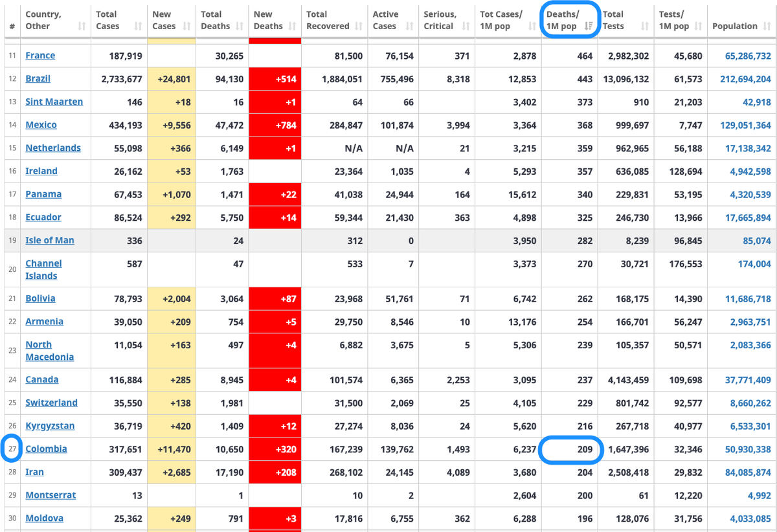The height and width of the screenshot is (532, 777).
Task: Open Channel Islands population link 174,004
Action: (x=754, y=264)
